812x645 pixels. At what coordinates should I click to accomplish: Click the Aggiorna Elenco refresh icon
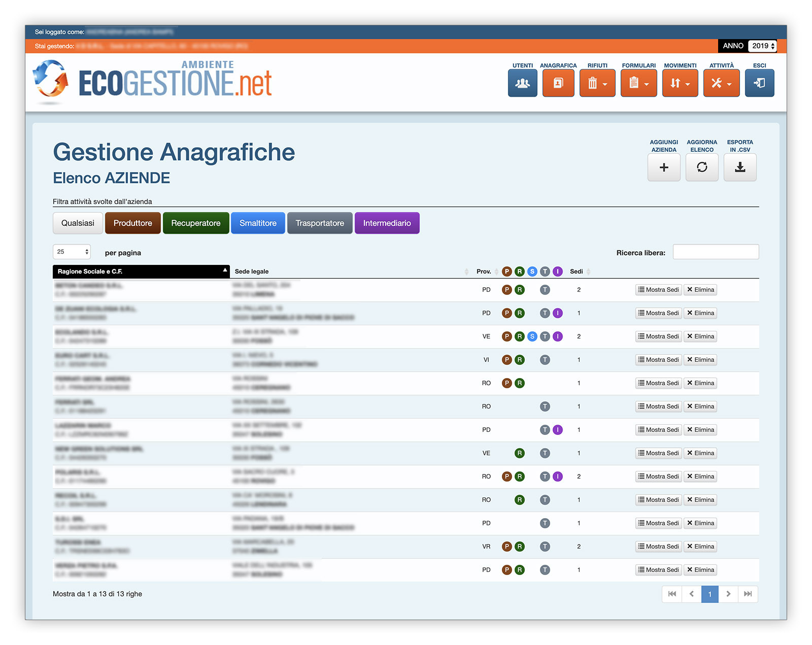point(702,167)
